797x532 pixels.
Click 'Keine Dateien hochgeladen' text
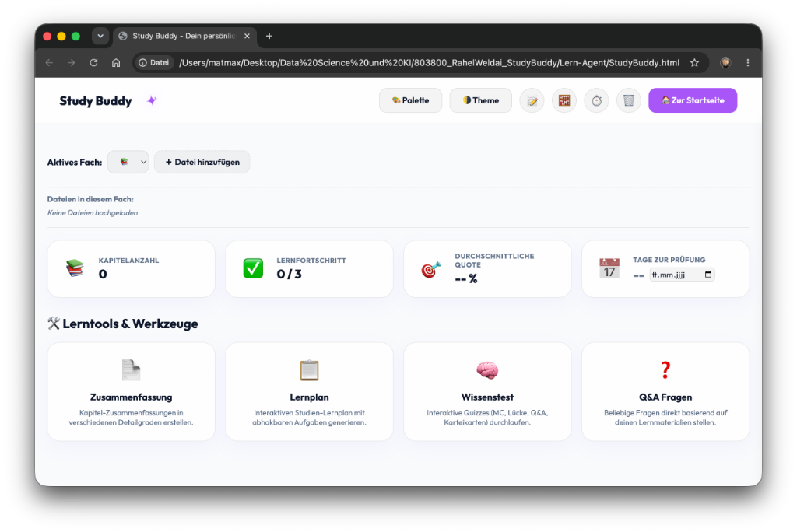click(x=93, y=213)
